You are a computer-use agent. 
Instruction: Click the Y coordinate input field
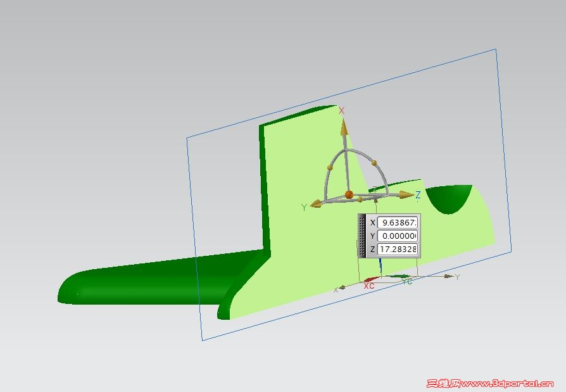(x=398, y=236)
